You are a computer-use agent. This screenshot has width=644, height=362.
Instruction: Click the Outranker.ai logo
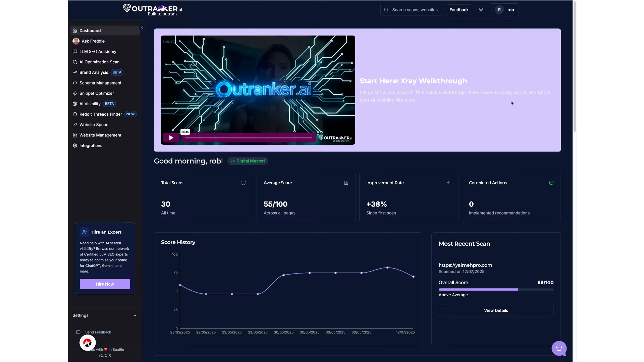click(x=152, y=10)
